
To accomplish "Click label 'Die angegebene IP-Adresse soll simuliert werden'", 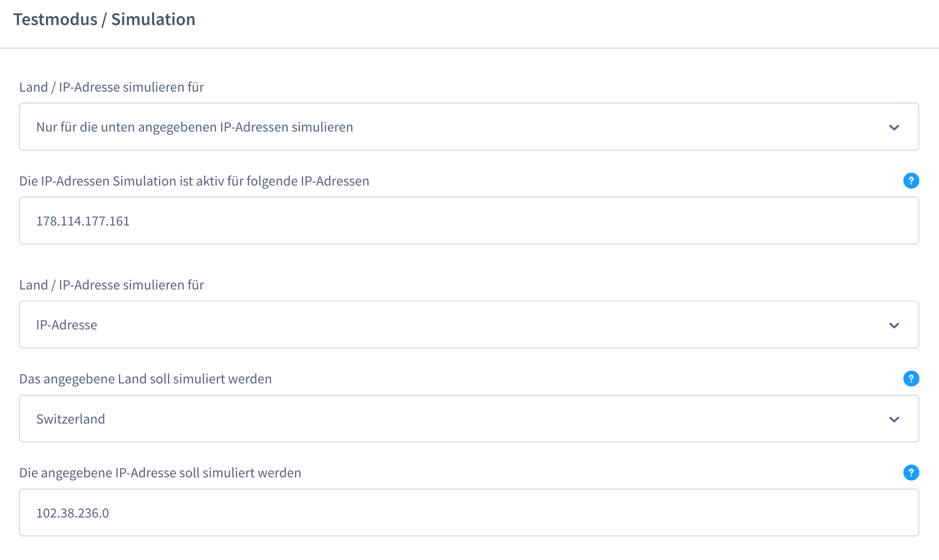I will point(160,473).
